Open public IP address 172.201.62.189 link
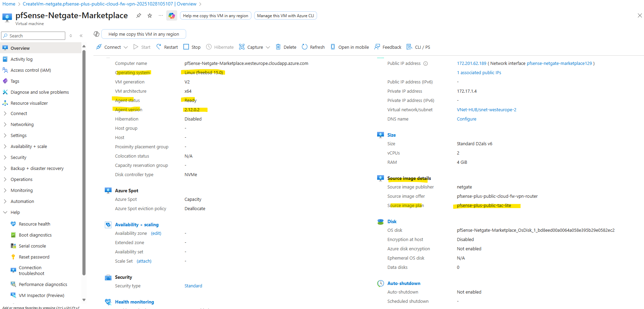Viewport: 644px width, 309px height. (x=472, y=64)
